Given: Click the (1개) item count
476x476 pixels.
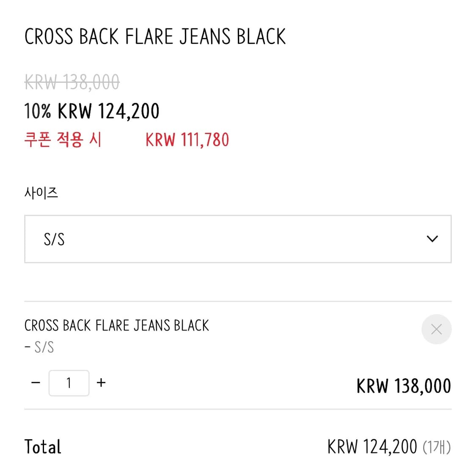Looking at the screenshot, I should (x=437, y=447).
